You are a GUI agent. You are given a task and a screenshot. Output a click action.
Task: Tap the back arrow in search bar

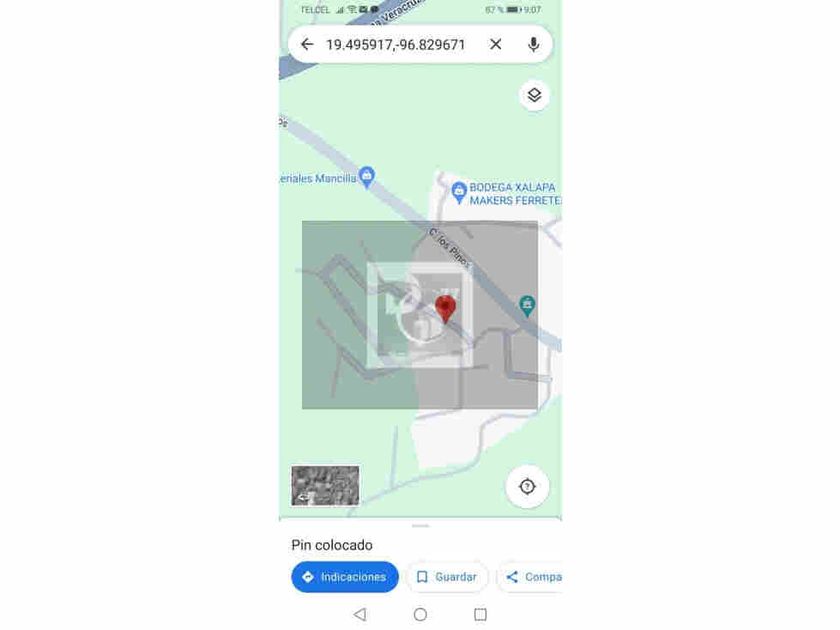(307, 44)
